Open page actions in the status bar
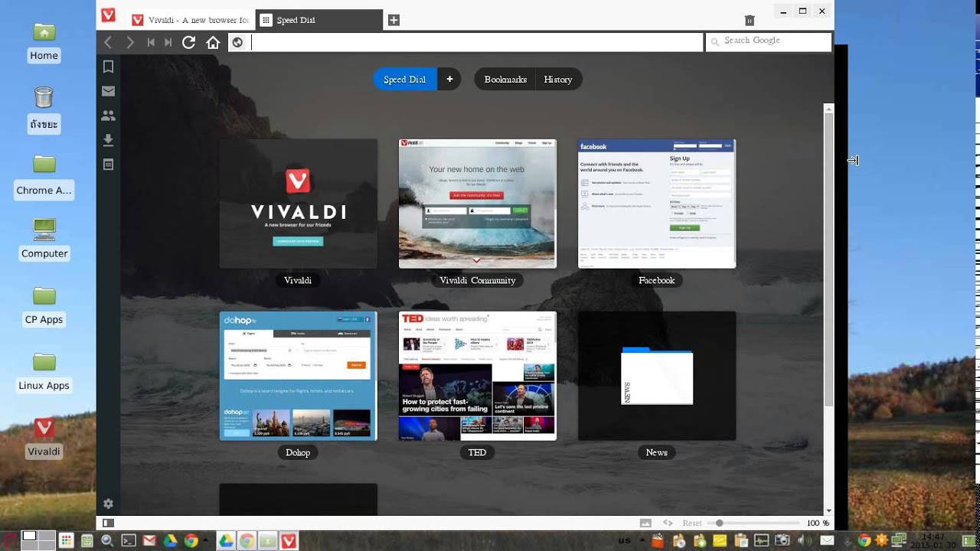980x551 pixels. 668,523
